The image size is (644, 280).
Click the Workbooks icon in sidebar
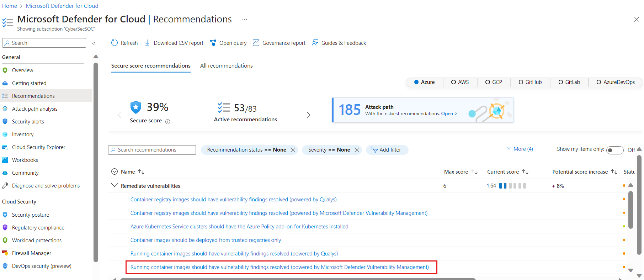tap(5, 160)
